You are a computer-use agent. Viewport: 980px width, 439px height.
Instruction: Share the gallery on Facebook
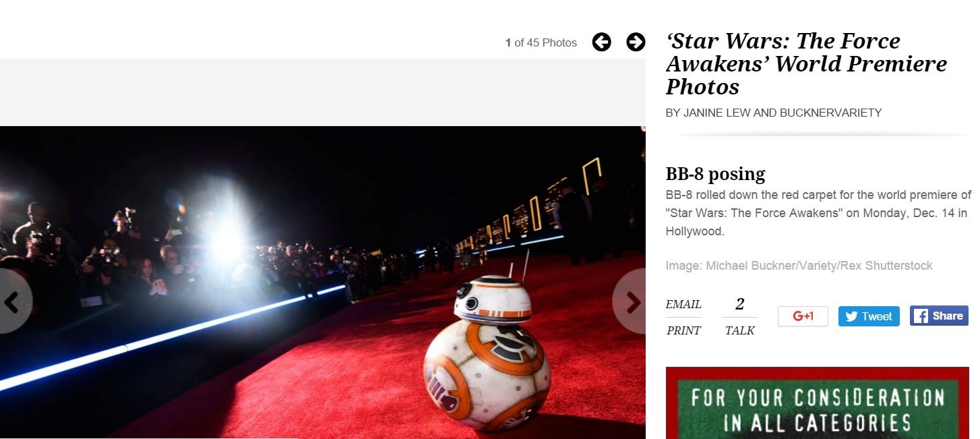939,316
